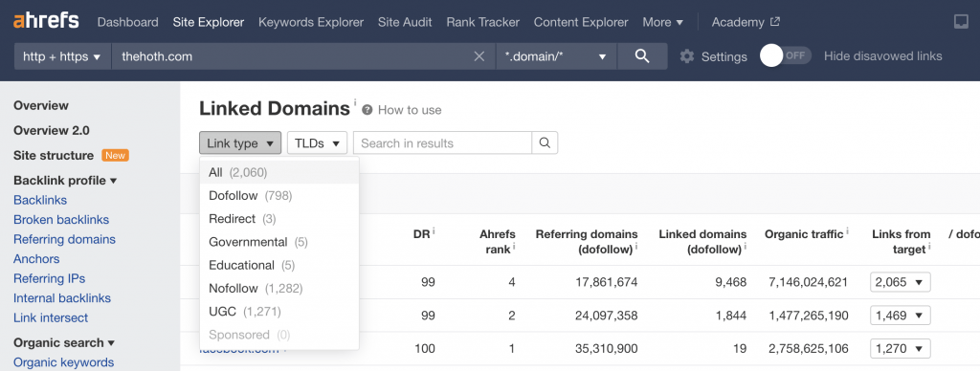
Task: Click the Search in results field
Action: tap(442, 143)
